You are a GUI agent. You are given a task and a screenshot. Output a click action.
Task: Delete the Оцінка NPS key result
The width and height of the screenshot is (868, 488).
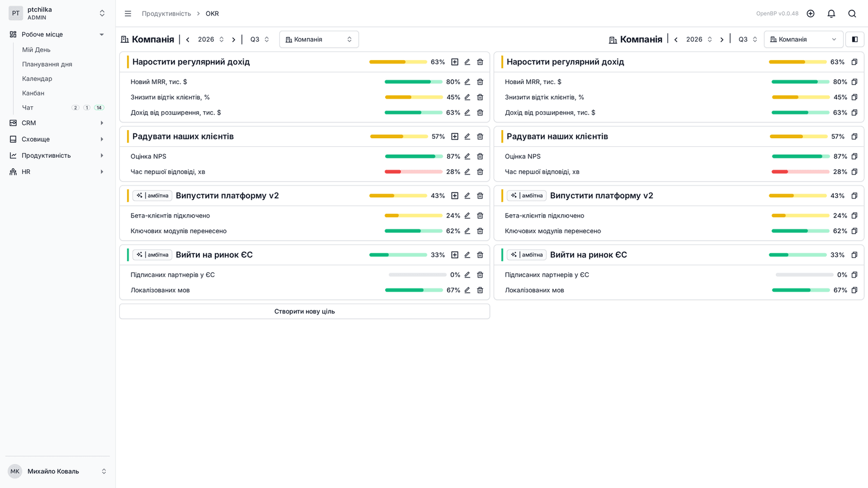pos(480,157)
